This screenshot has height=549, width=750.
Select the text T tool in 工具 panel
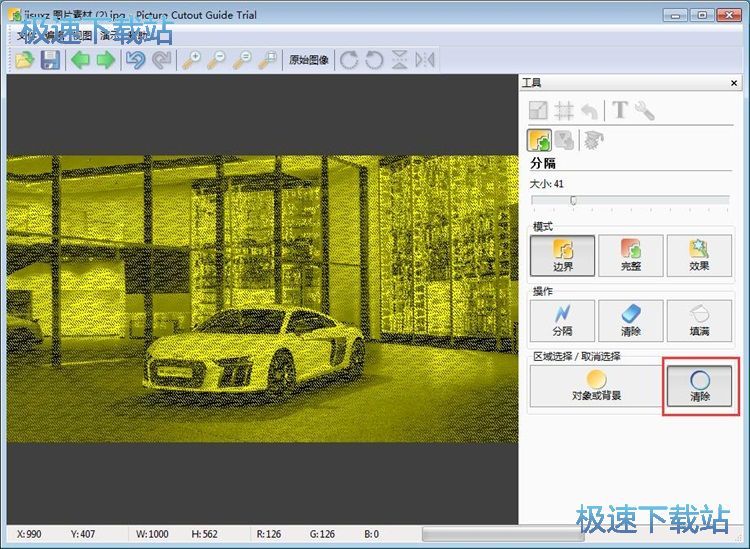coord(620,111)
